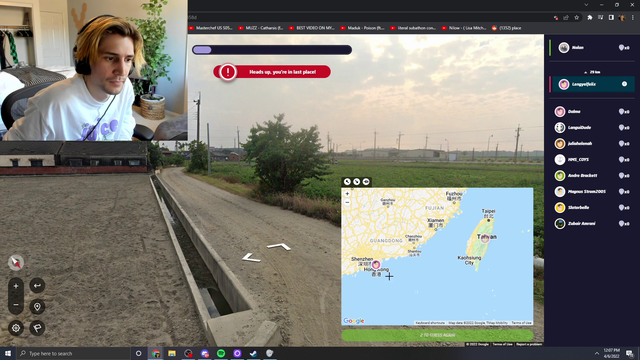
Task: Open Cortana circle icon on taskbar
Action: pos(139,353)
